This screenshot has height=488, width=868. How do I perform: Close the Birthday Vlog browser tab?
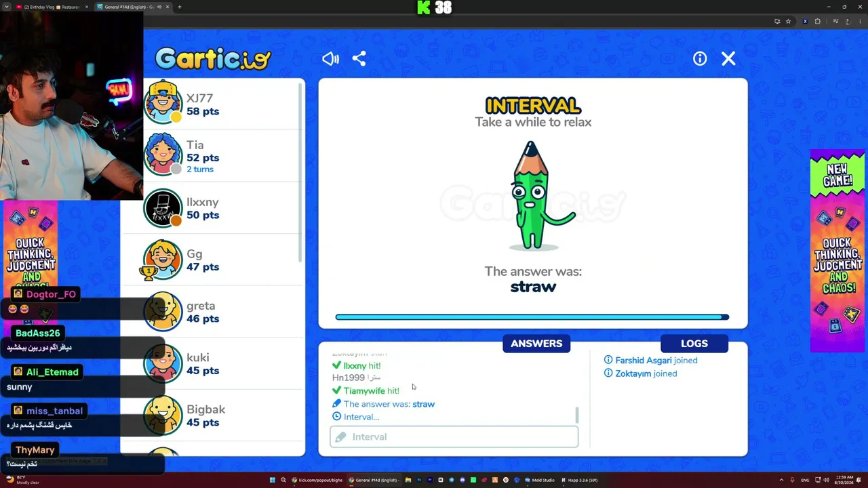coord(85,7)
